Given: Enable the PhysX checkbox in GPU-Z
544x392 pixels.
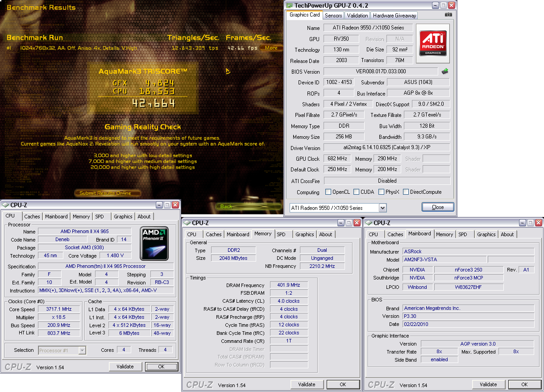Looking at the screenshot, I should pos(381,192).
